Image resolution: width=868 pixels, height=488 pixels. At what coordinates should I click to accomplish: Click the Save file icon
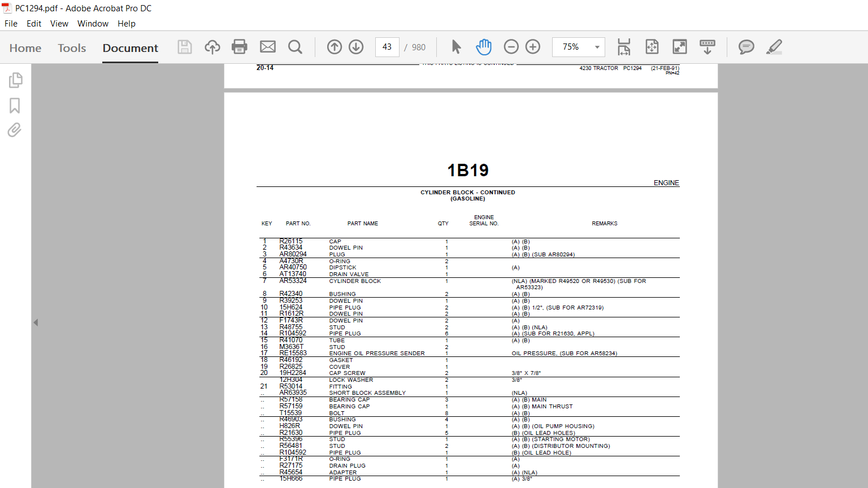185,47
